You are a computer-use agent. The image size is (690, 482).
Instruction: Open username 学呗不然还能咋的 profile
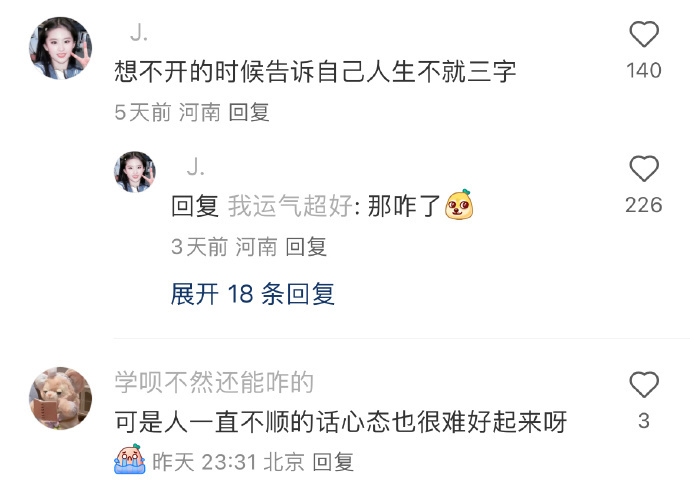click(214, 382)
